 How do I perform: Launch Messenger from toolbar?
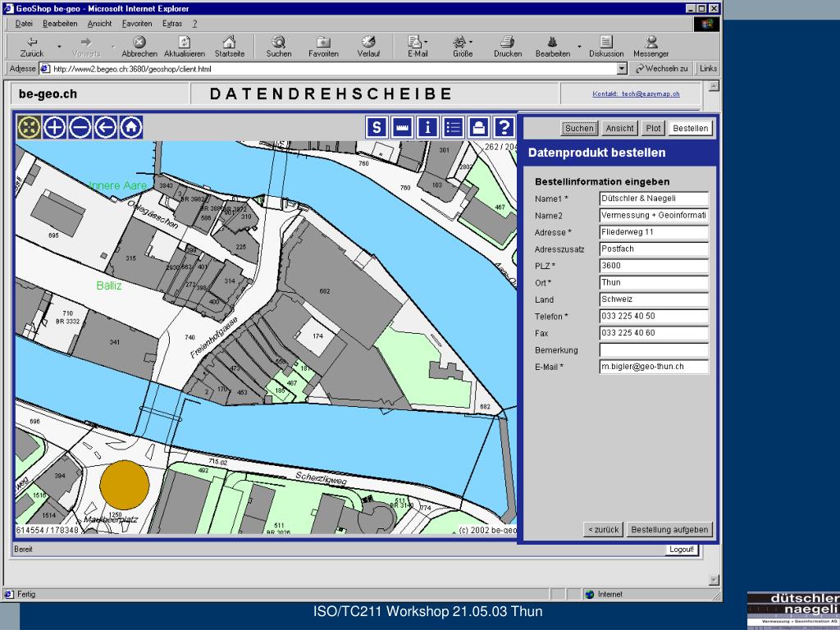click(651, 47)
